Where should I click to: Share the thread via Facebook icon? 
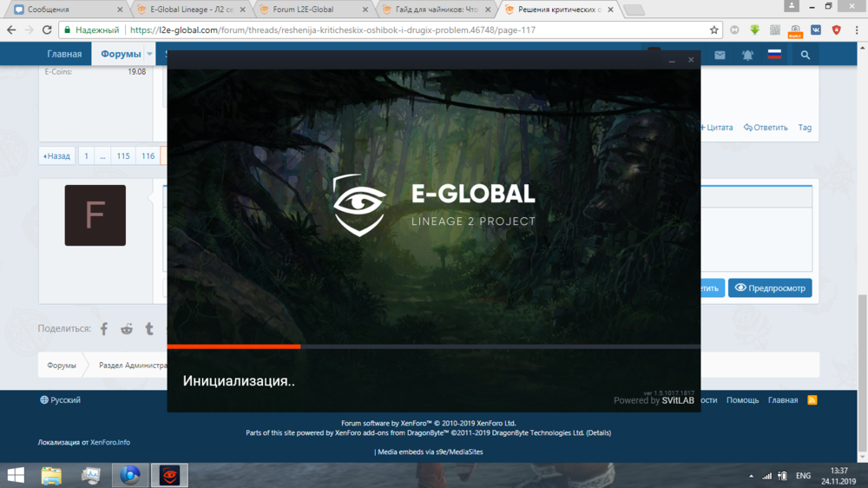coord(104,329)
